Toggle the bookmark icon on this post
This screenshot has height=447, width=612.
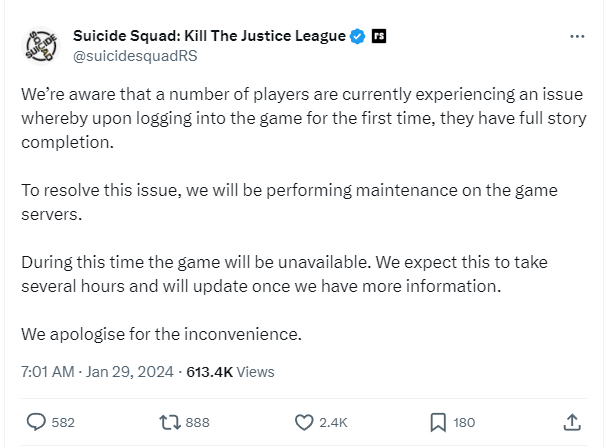438,422
